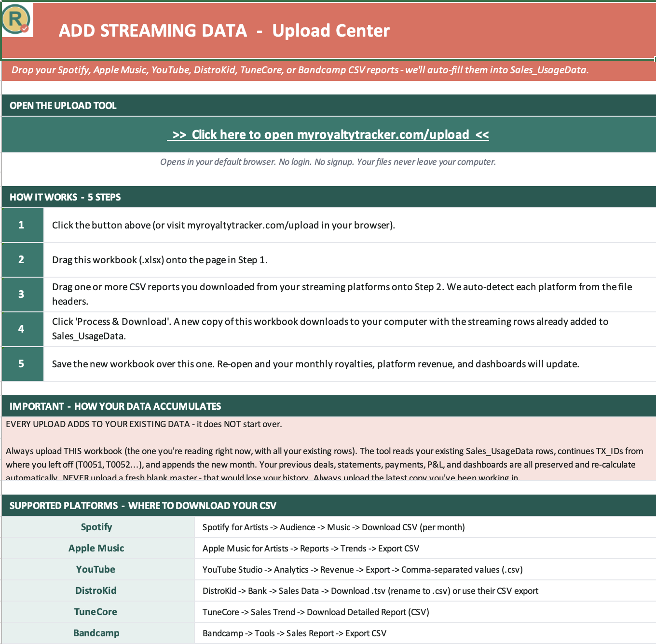Select the DistroKid platform cell
Viewport: 656px width, 644px height.
pos(97,590)
